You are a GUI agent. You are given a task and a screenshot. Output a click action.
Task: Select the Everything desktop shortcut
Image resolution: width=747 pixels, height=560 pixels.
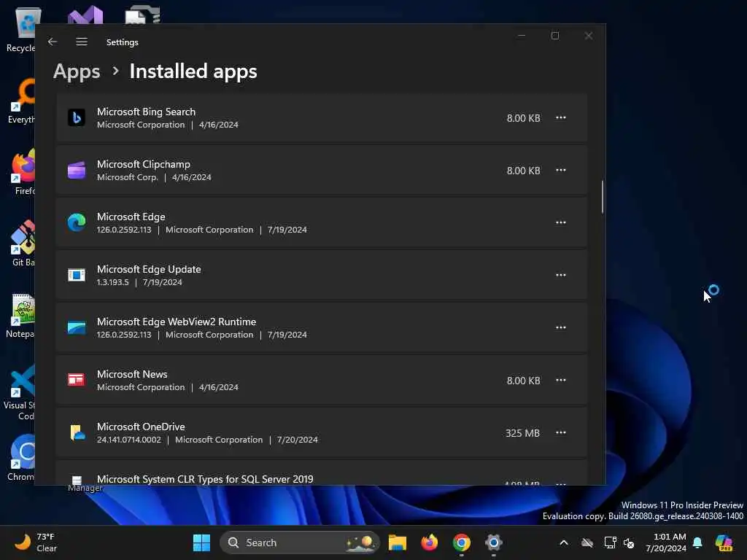[21, 101]
